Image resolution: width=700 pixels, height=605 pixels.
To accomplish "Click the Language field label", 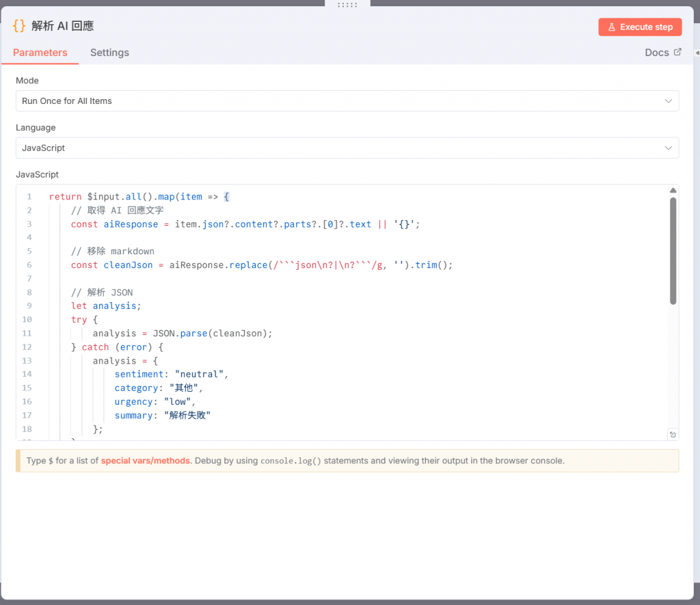I will click(36, 128).
